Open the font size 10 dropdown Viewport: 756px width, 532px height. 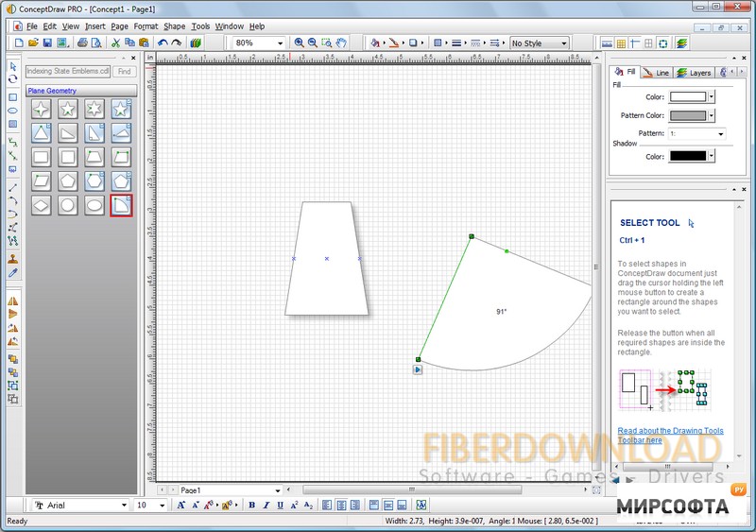[x=162, y=505]
